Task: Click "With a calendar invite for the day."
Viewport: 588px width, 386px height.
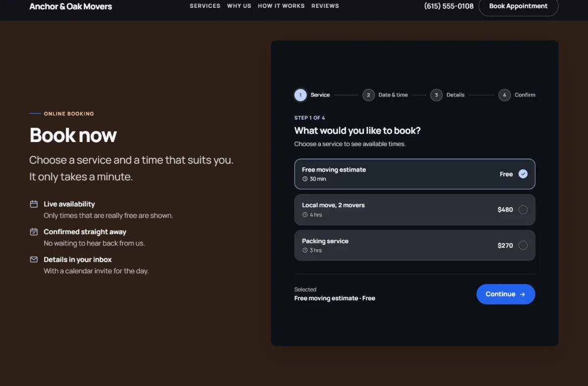Action: pyautogui.click(x=96, y=271)
